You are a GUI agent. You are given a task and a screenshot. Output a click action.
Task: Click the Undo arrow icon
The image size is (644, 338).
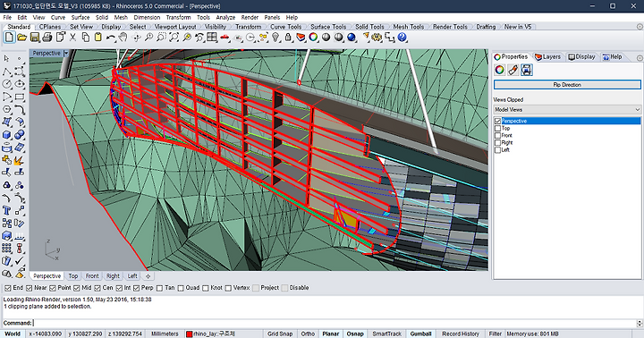pyautogui.click(x=111, y=38)
